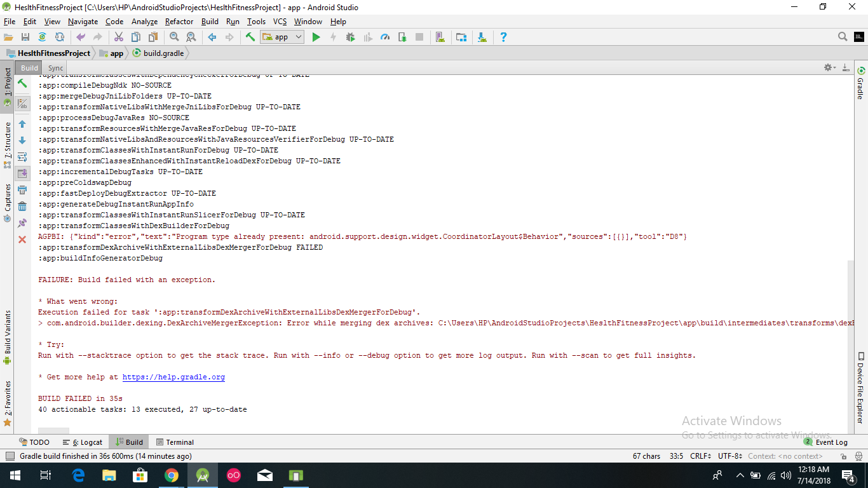This screenshot has width=868, height=488.
Task: Run the app using the green Run icon
Action: [x=316, y=36]
